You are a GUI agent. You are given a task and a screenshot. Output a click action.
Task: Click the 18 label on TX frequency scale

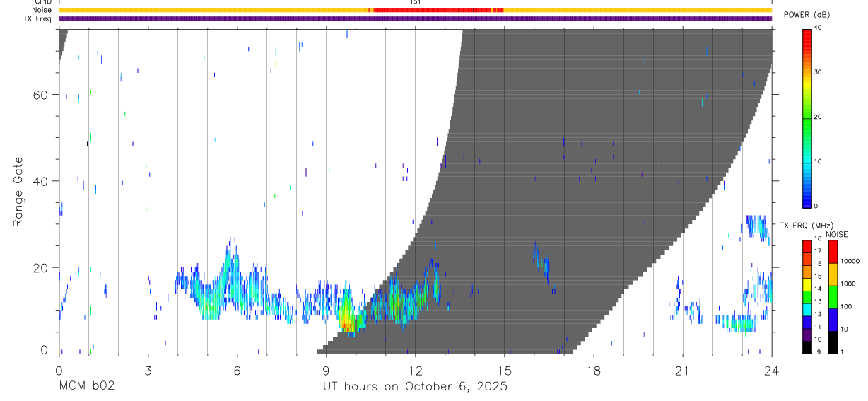(x=818, y=239)
